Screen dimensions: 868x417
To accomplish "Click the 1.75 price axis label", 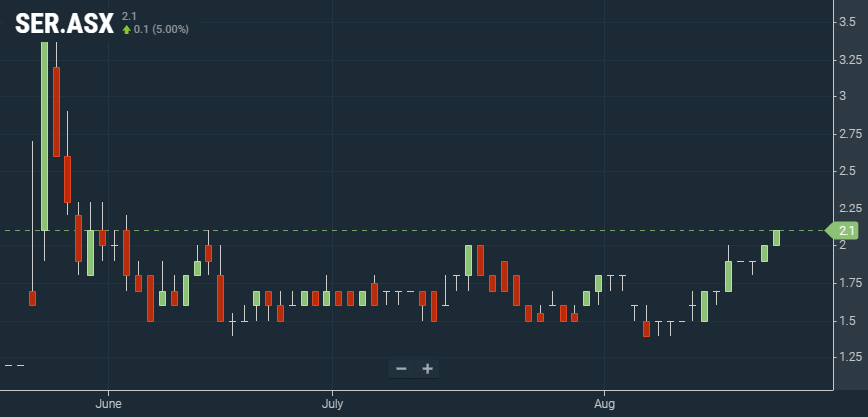I will click(851, 283).
